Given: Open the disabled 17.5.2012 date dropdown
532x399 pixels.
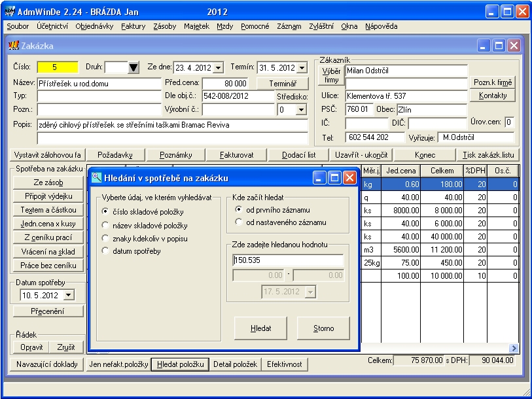Looking at the screenshot, I should [310, 292].
